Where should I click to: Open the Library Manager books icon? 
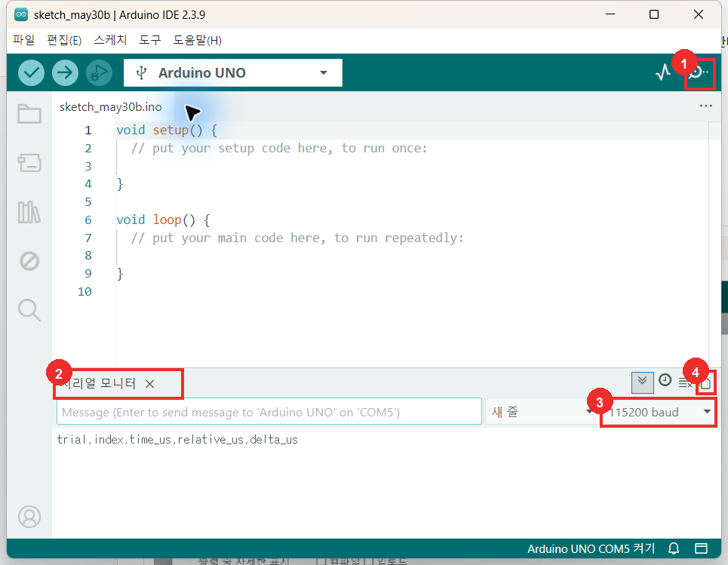click(x=29, y=212)
